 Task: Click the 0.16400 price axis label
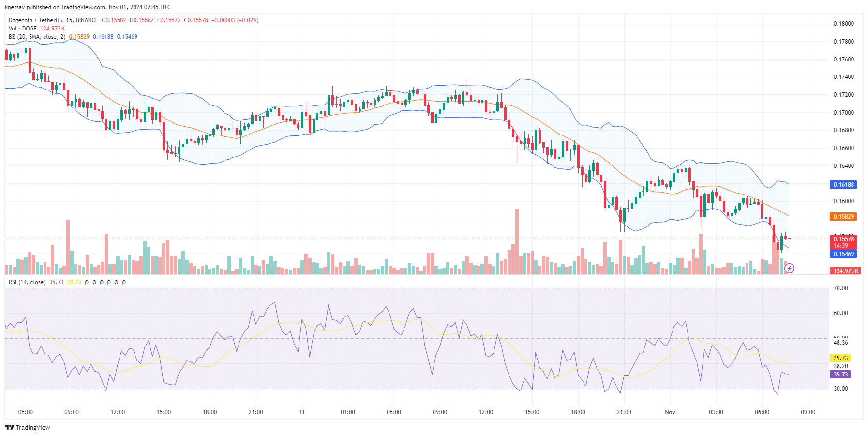point(843,166)
